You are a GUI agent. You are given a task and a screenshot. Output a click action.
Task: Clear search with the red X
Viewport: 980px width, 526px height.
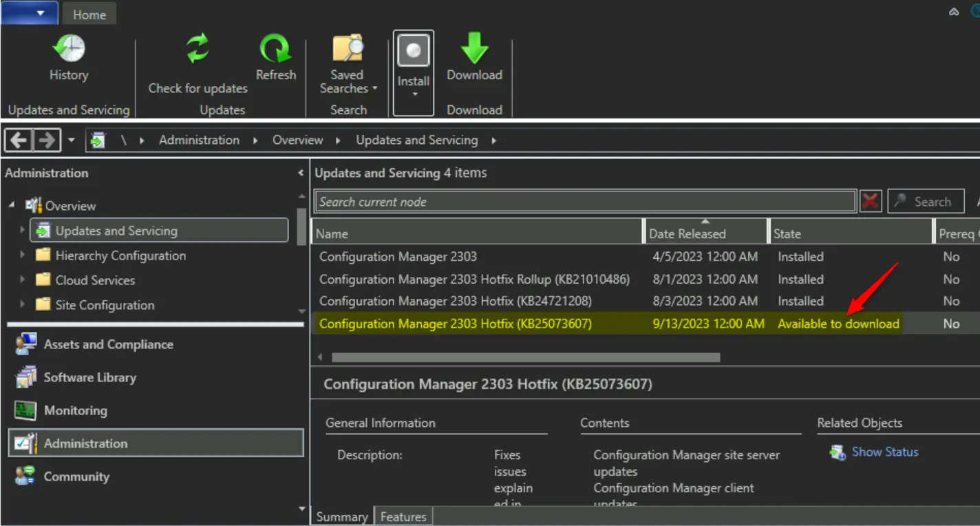[x=871, y=202]
